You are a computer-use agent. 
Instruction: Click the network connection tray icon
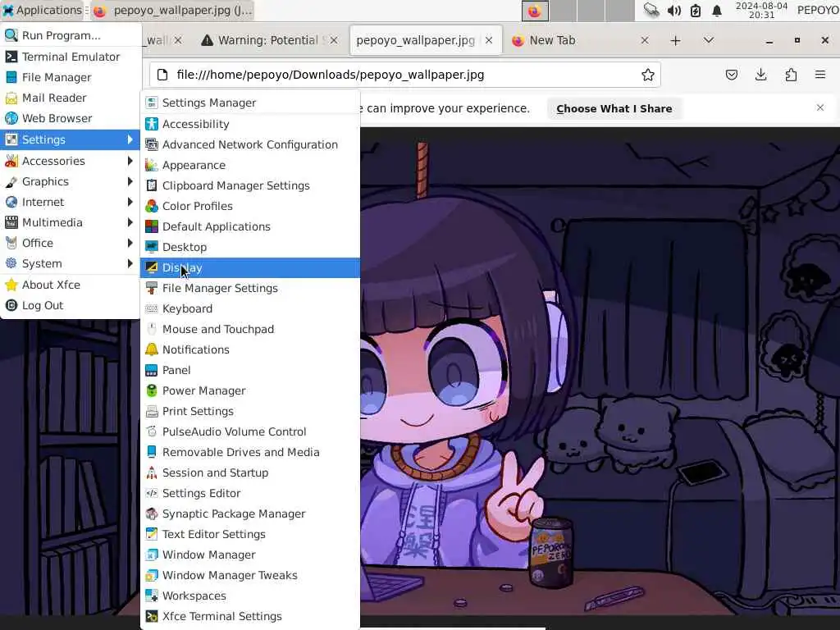(x=651, y=10)
